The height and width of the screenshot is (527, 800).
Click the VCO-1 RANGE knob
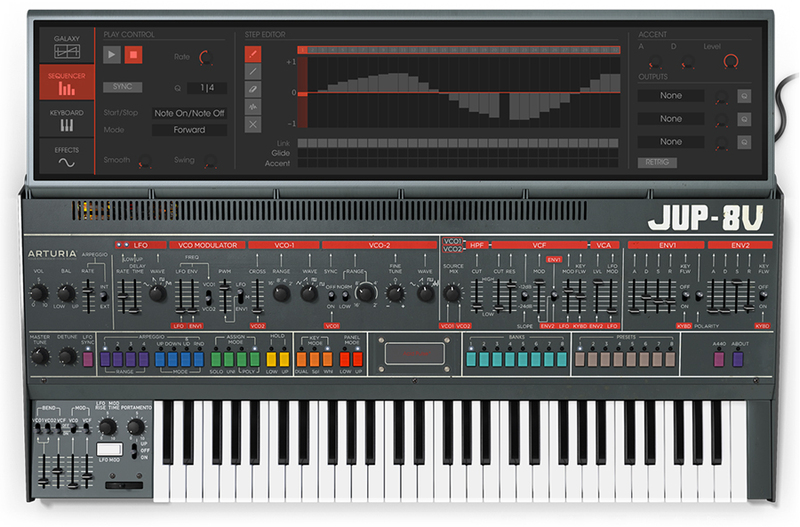click(x=281, y=293)
